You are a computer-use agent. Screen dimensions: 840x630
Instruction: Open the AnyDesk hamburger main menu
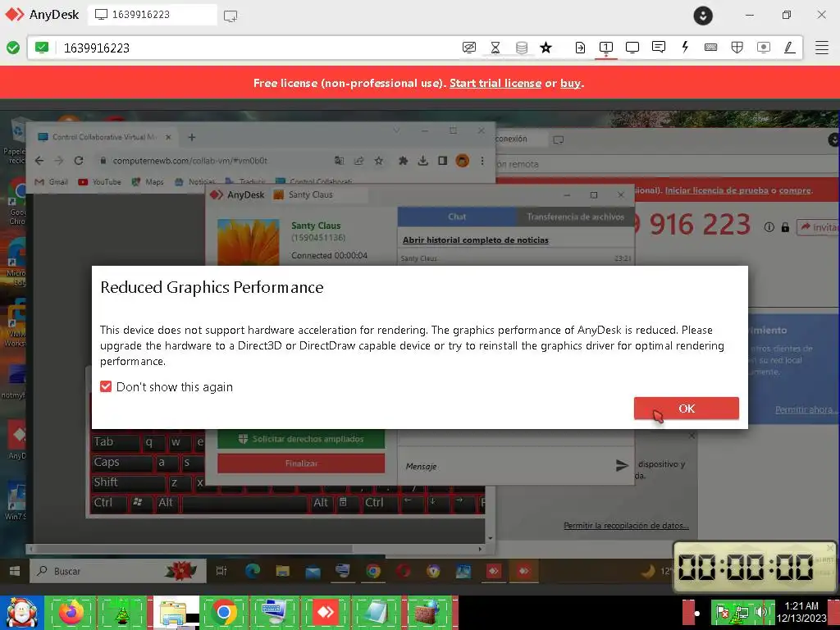[x=822, y=48]
